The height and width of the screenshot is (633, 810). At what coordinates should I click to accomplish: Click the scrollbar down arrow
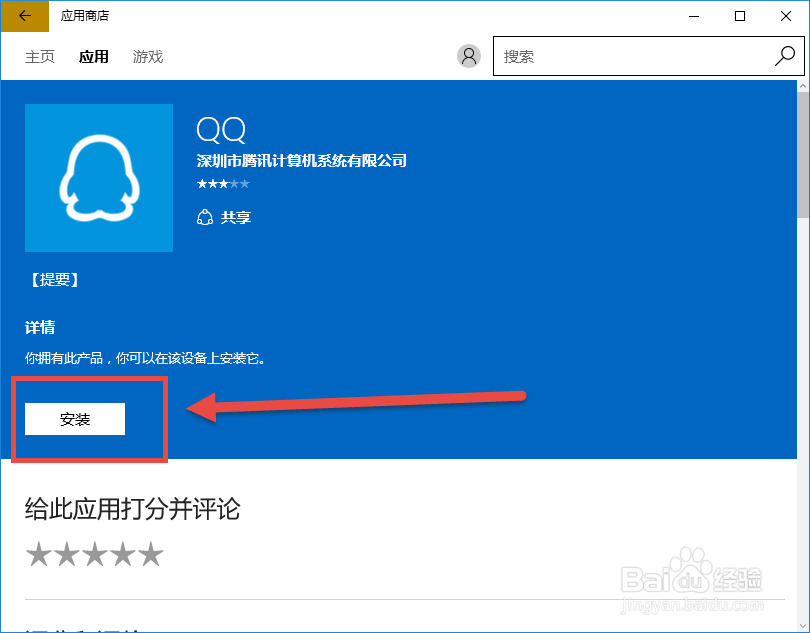(803, 625)
